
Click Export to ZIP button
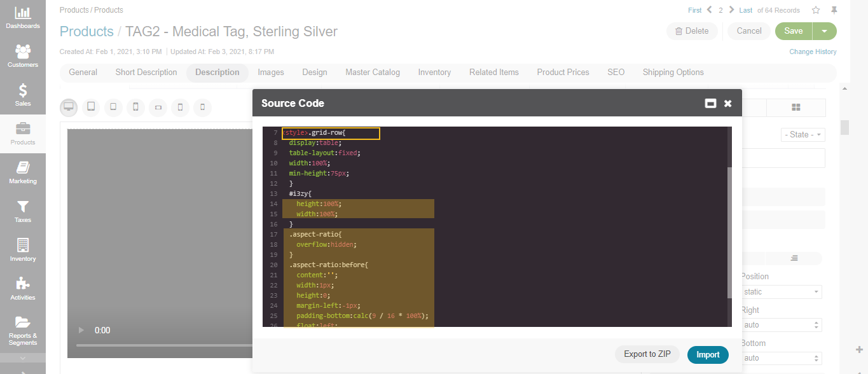pyautogui.click(x=647, y=354)
